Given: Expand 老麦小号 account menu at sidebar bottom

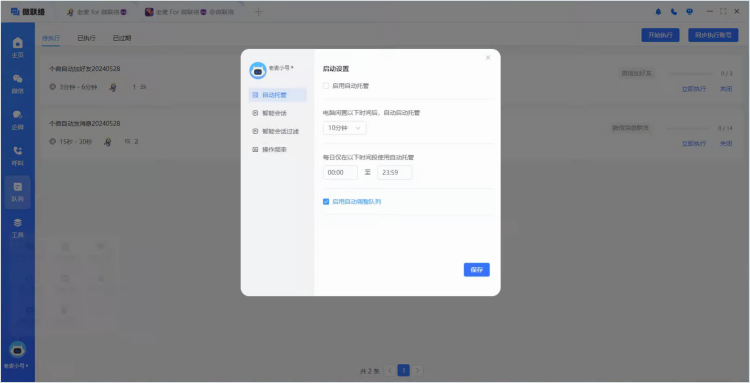Looking at the screenshot, I should [17, 366].
